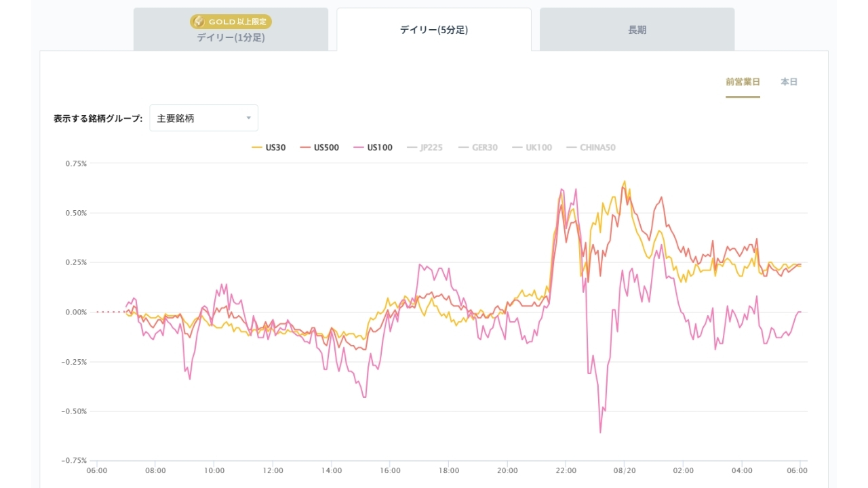The width and height of the screenshot is (868, 488).
Task: Enable UK100 series in legend
Action: click(x=532, y=148)
